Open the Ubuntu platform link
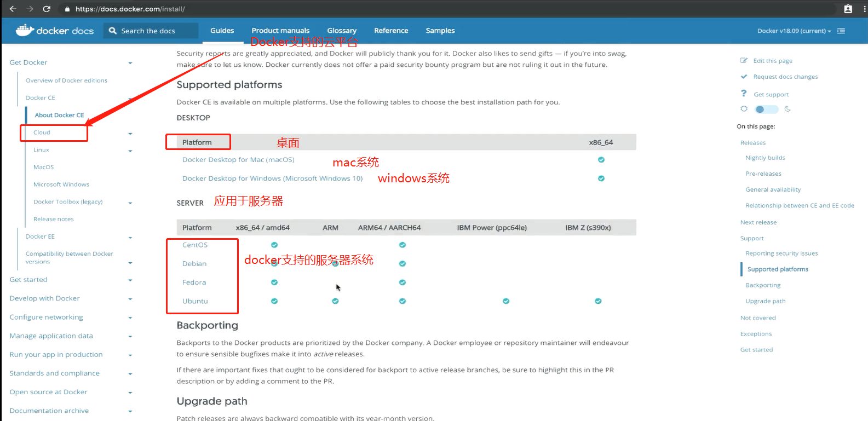This screenshot has width=868, height=421. pyautogui.click(x=195, y=301)
